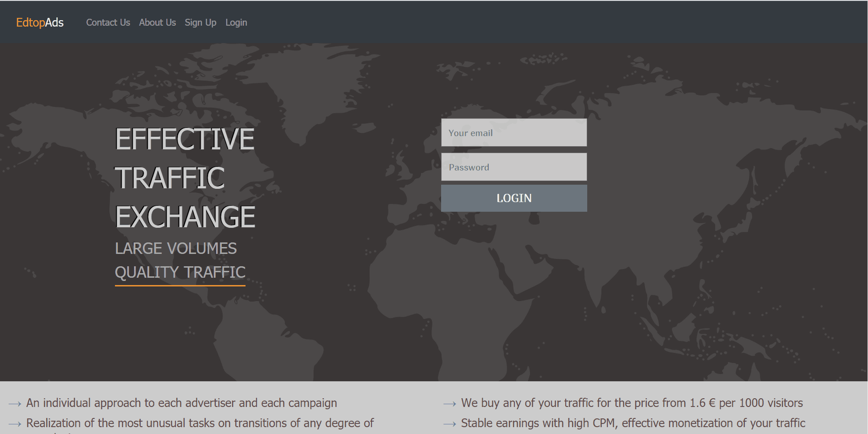Go to the About Us page
This screenshot has width=868, height=434.
coord(157,22)
